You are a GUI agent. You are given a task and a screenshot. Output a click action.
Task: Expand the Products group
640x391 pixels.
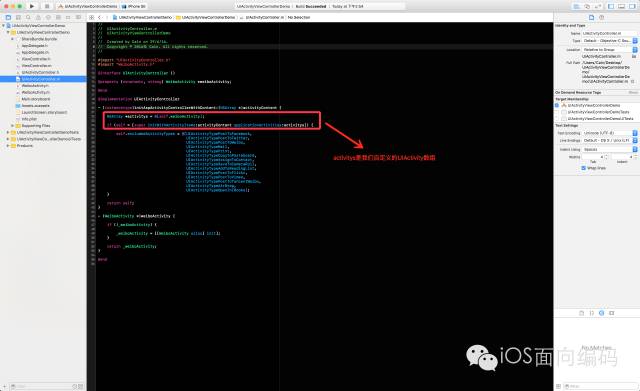(8, 146)
